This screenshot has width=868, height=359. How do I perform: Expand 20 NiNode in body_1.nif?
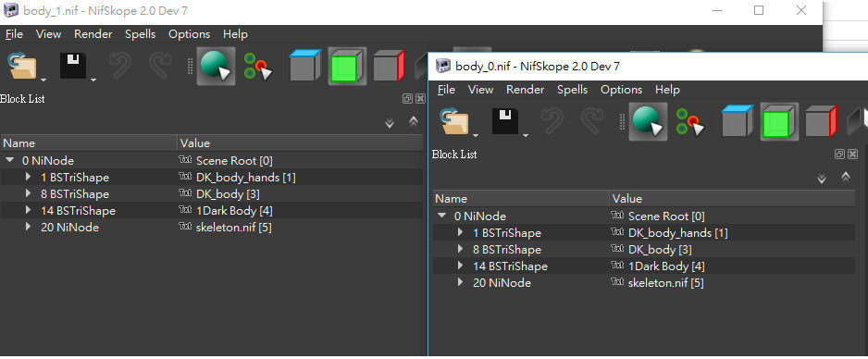[29, 227]
